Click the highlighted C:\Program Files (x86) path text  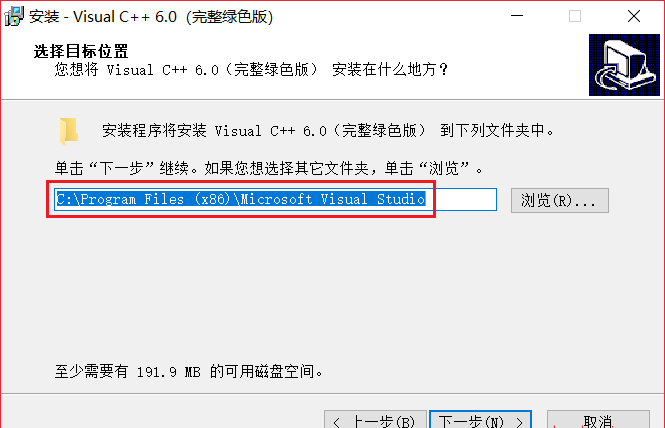tap(240, 199)
